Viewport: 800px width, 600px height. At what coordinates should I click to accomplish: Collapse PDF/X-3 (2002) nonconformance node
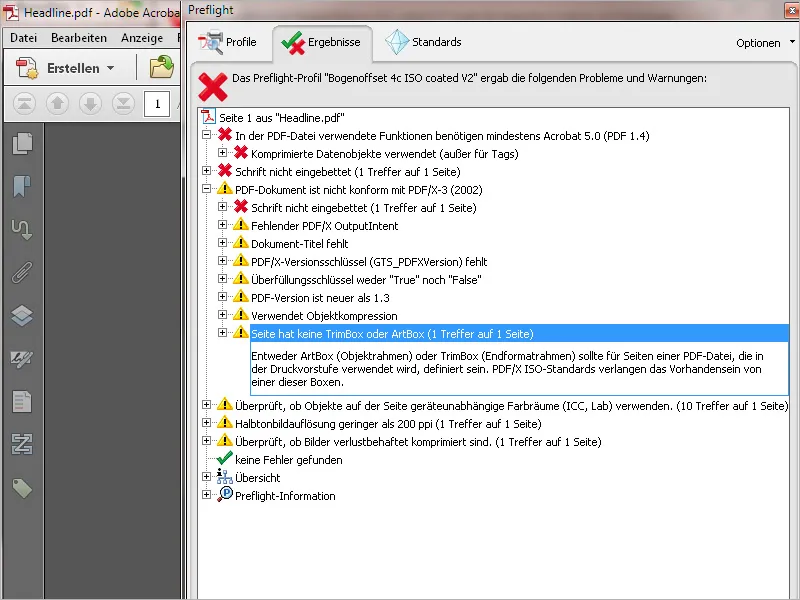[x=207, y=189]
